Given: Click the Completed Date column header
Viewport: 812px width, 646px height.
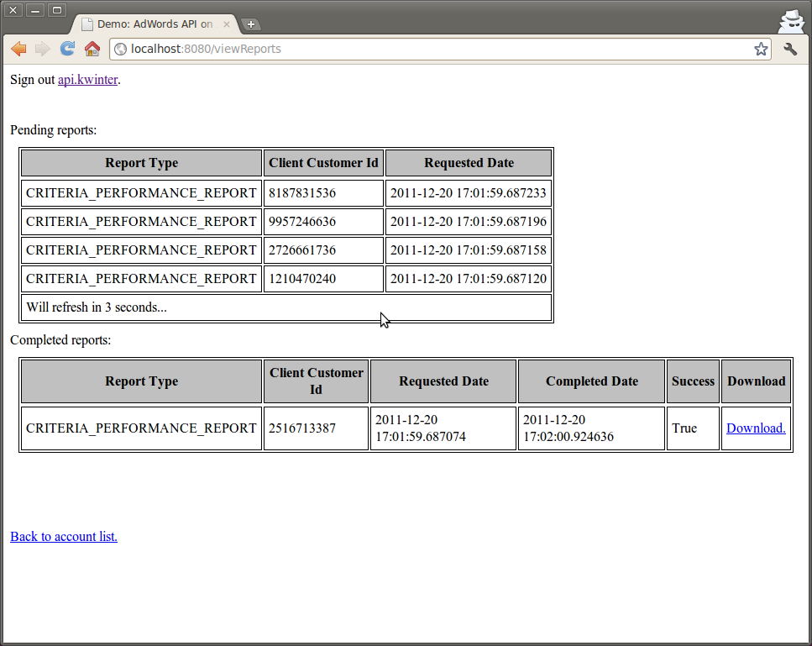Looking at the screenshot, I should pos(591,381).
